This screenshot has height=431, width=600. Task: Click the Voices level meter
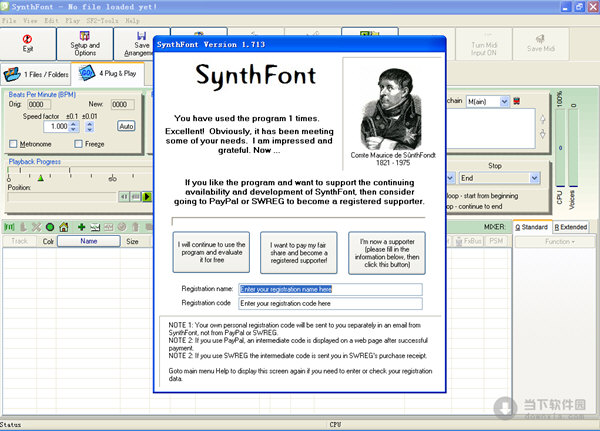pyautogui.click(x=573, y=148)
